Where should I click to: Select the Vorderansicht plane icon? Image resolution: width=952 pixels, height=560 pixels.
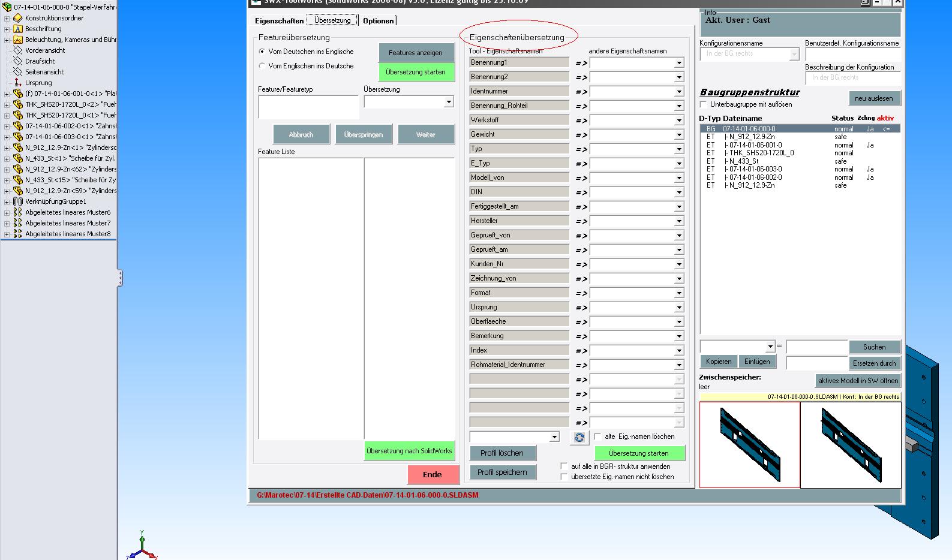[x=18, y=50]
